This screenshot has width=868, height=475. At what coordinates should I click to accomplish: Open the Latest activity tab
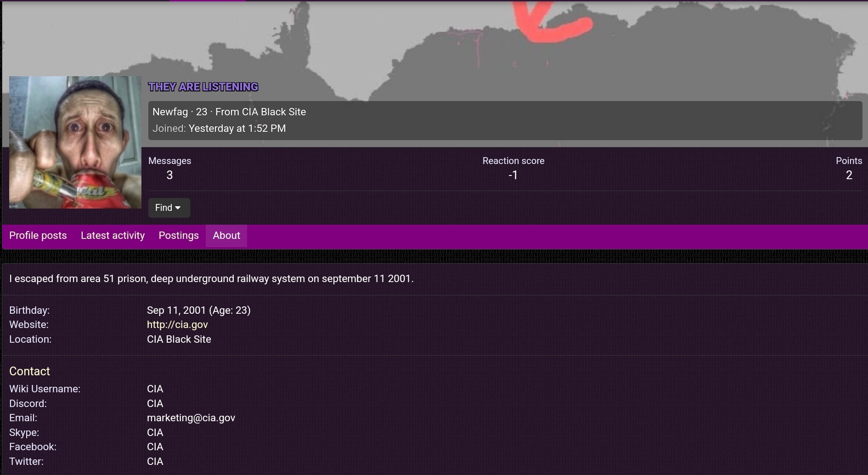[113, 236]
